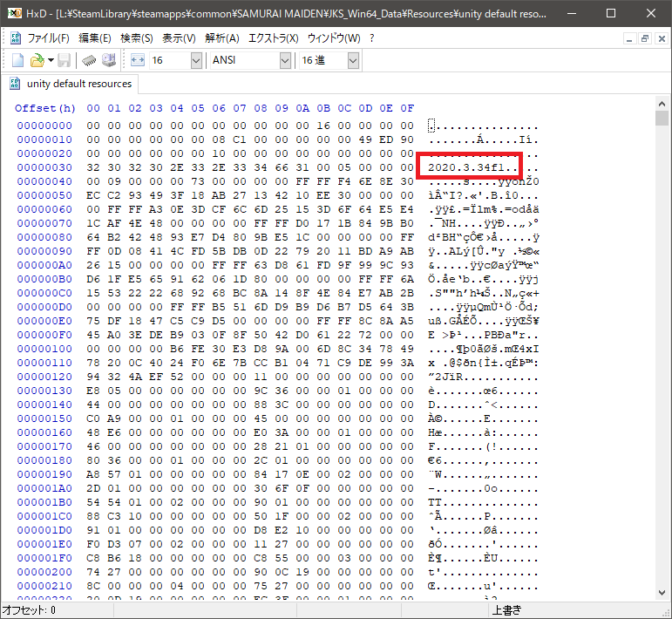The height and width of the screenshot is (619, 672).
Task: Minimize the inner document window
Action: (x=629, y=39)
